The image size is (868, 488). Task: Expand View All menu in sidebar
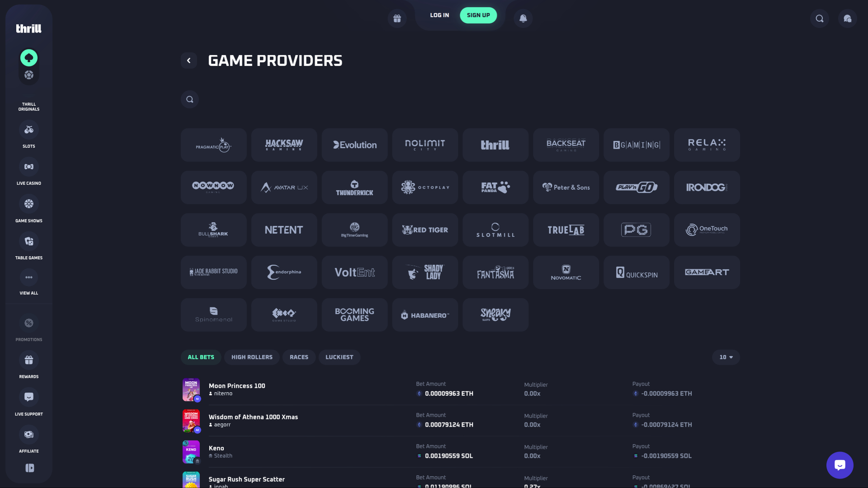[29, 277]
